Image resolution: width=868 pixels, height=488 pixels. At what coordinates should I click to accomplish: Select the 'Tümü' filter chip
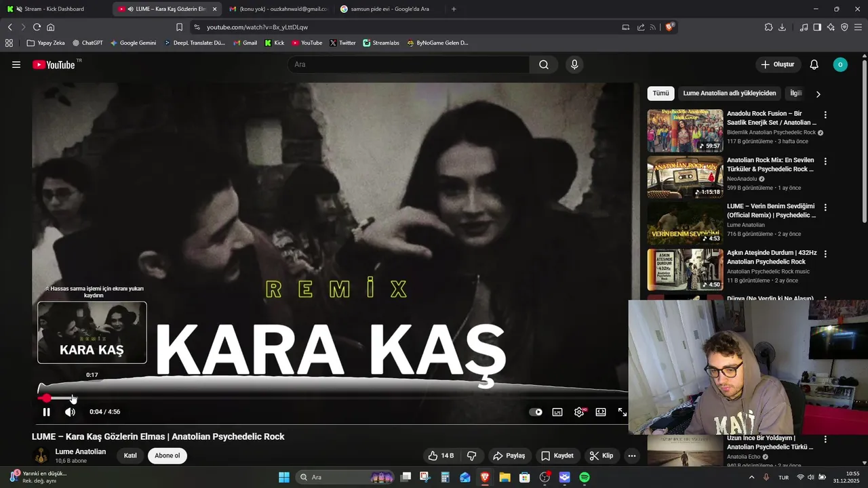tap(660, 94)
